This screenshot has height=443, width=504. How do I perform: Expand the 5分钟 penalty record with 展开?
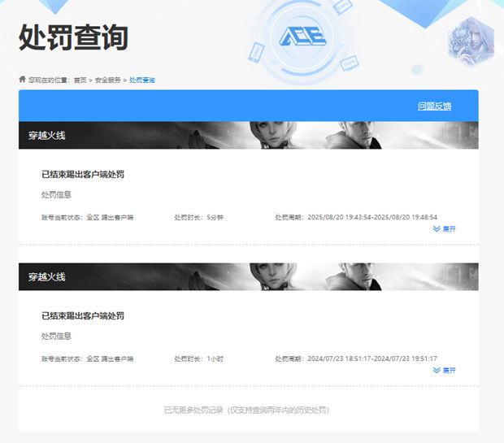click(444, 229)
